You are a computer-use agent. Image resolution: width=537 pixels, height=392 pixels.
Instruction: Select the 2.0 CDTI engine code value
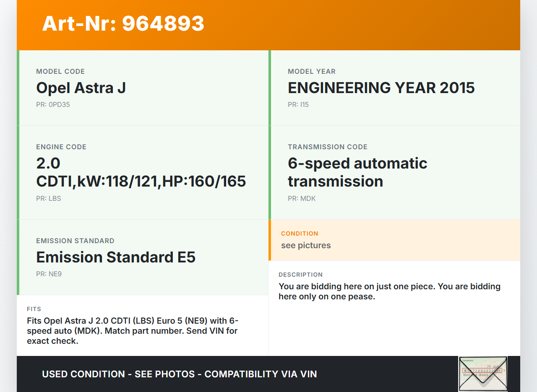coord(141,172)
